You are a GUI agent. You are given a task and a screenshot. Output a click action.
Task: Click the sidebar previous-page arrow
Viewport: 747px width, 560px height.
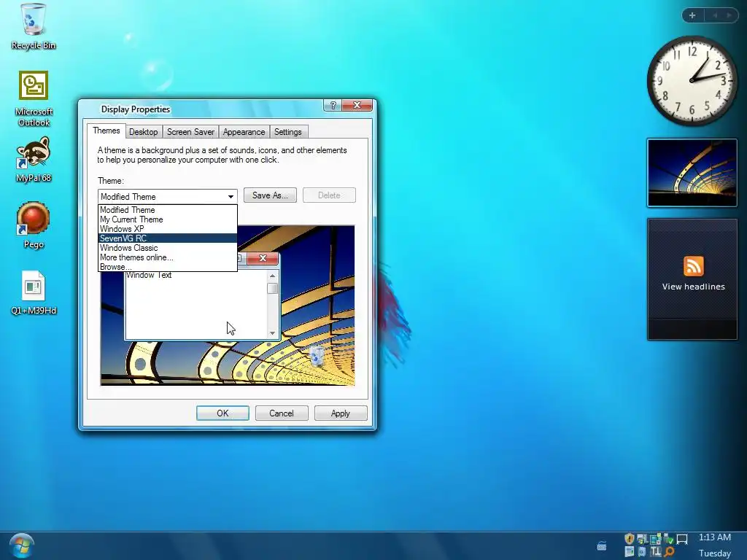[715, 15]
